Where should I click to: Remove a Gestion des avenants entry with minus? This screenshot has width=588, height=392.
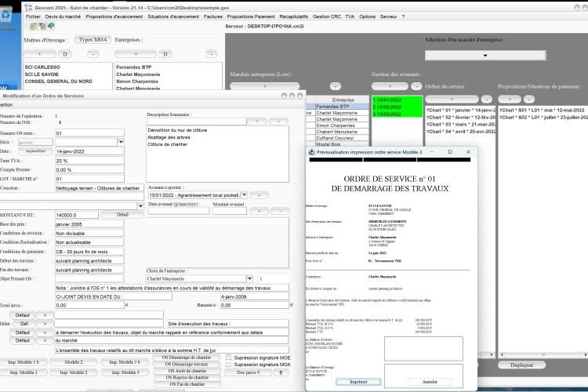[x=416, y=86]
